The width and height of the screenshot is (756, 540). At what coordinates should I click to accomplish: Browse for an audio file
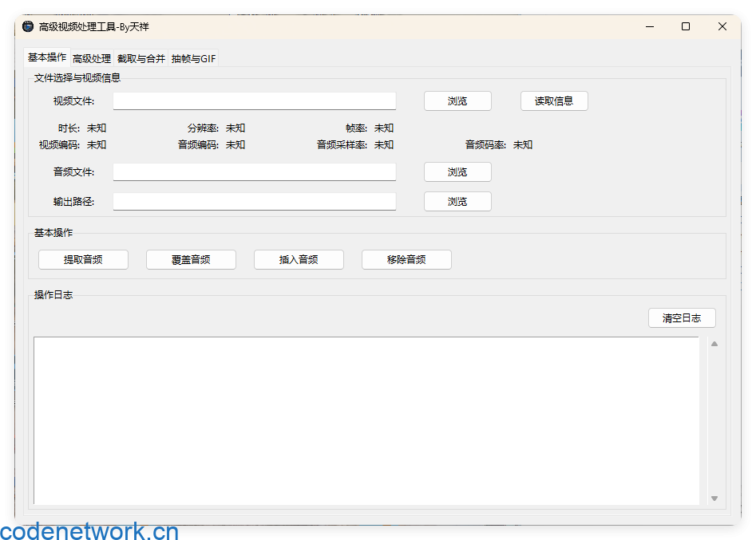coord(457,171)
